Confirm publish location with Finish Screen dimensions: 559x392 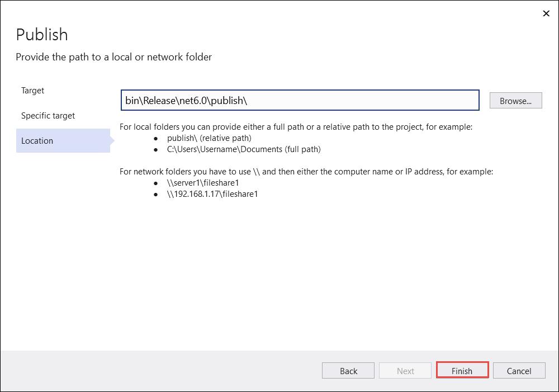tap(462, 370)
